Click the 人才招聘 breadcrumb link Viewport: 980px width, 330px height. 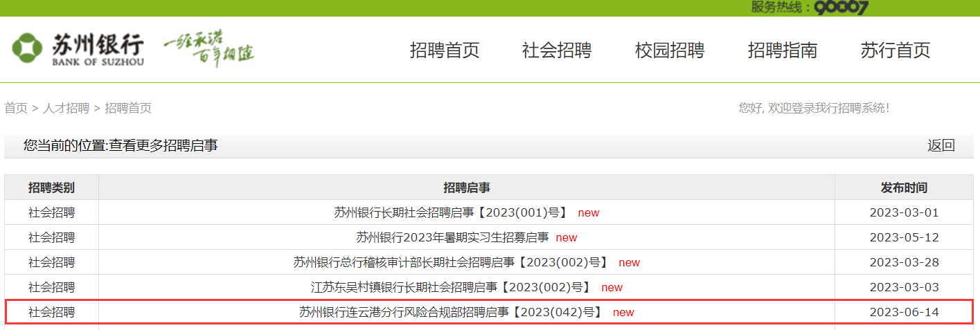click(x=66, y=108)
